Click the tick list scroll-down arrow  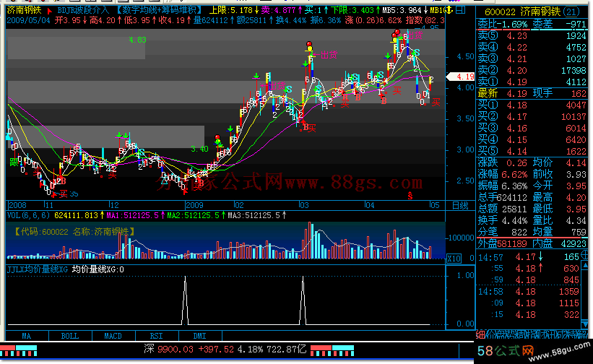pos(584,324)
